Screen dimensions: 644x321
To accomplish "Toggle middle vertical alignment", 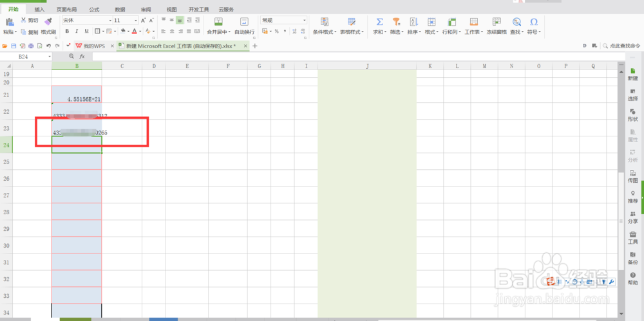I will [x=172, y=20].
